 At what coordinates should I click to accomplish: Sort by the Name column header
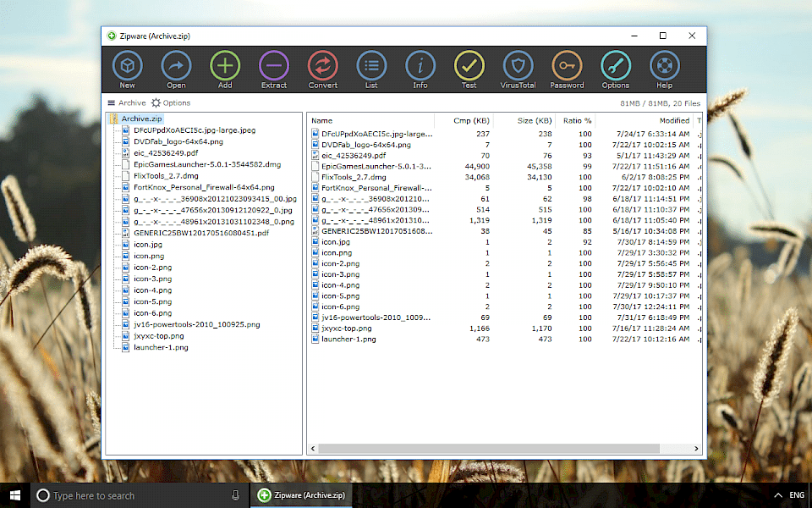pyautogui.click(x=371, y=120)
